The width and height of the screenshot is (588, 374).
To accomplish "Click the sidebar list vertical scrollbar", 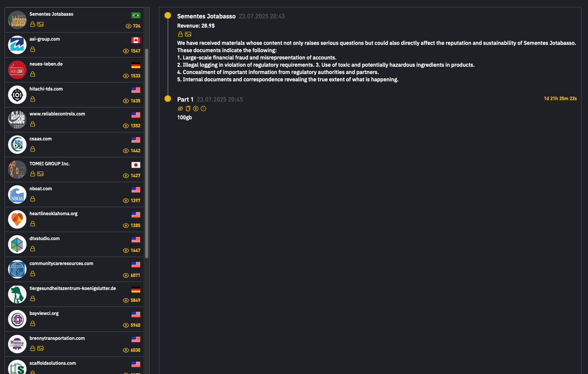I will click(147, 153).
